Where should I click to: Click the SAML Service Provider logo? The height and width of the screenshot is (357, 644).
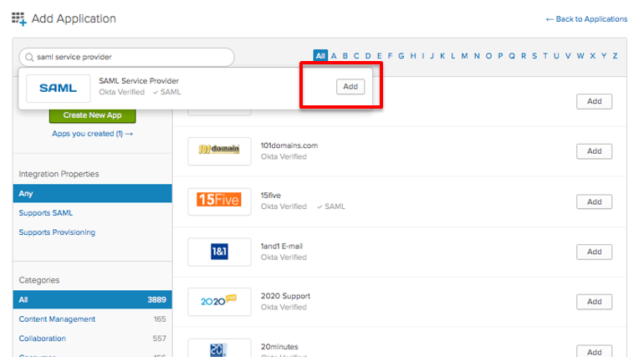pos(57,88)
